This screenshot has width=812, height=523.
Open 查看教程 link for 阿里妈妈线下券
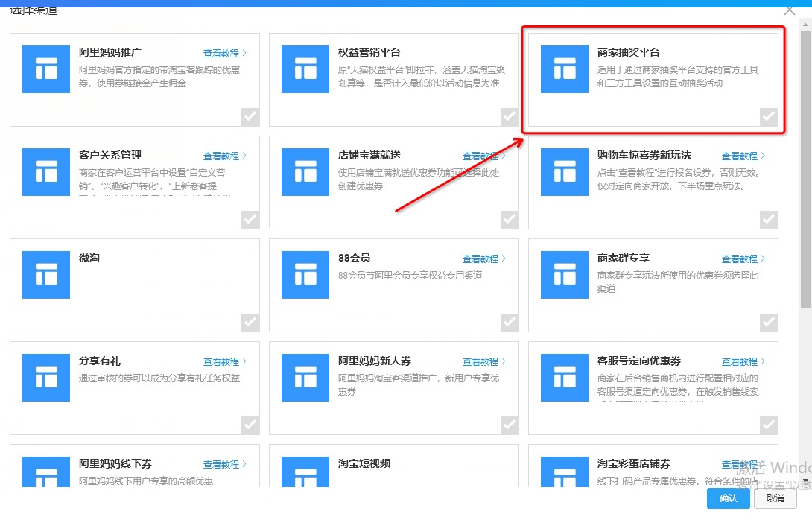click(x=225, y=464)
